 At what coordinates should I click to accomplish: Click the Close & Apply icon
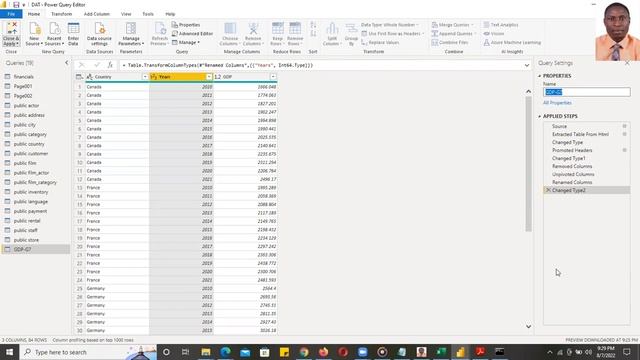click(11, 33)
